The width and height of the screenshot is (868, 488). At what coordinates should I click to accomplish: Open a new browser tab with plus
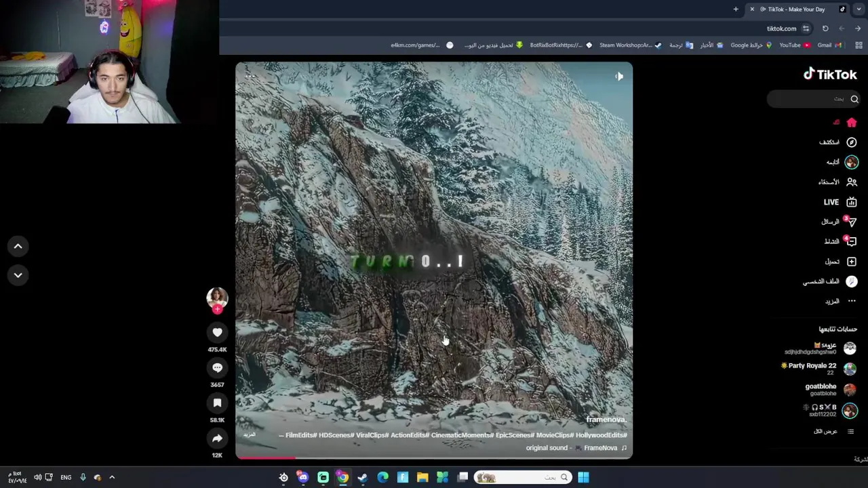click(736, 9)
